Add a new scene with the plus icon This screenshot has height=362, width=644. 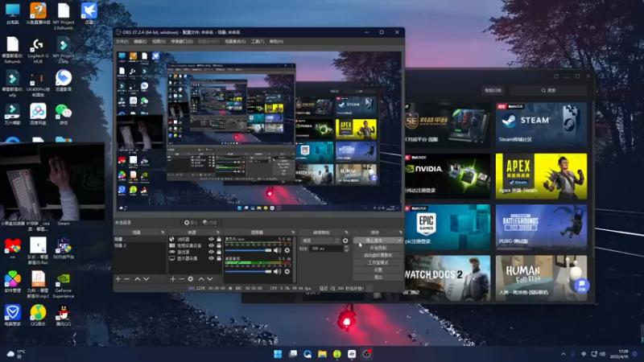(x=118, y=279)
